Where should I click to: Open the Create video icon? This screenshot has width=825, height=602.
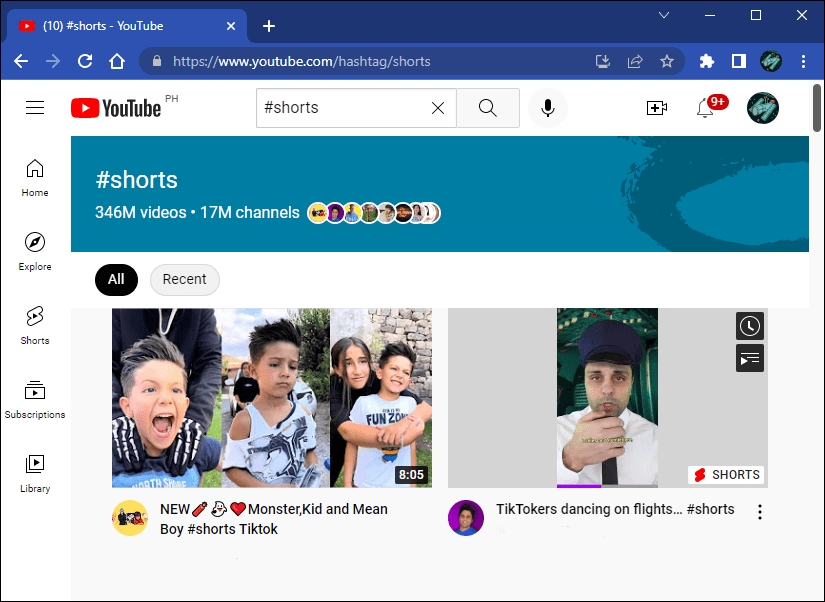coord(657,107)
